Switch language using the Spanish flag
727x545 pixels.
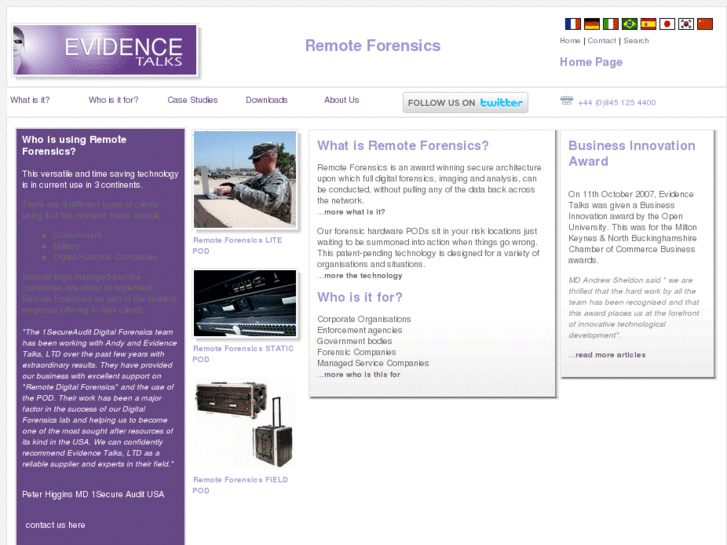coord(648,24)
